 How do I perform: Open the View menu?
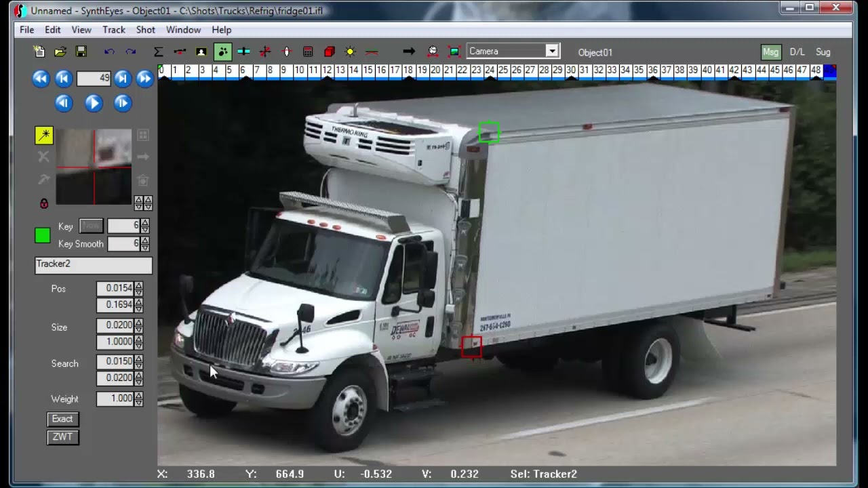pyautogui.click(x=81, y=30)
